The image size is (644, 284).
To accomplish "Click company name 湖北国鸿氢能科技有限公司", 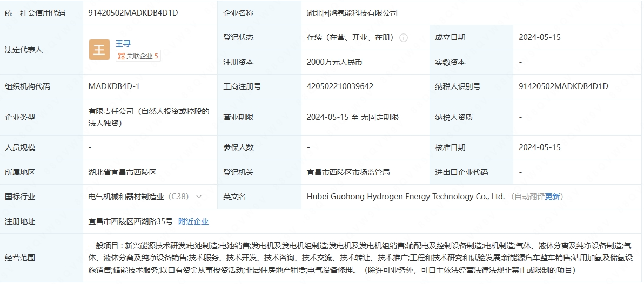I will coord(352,13).
